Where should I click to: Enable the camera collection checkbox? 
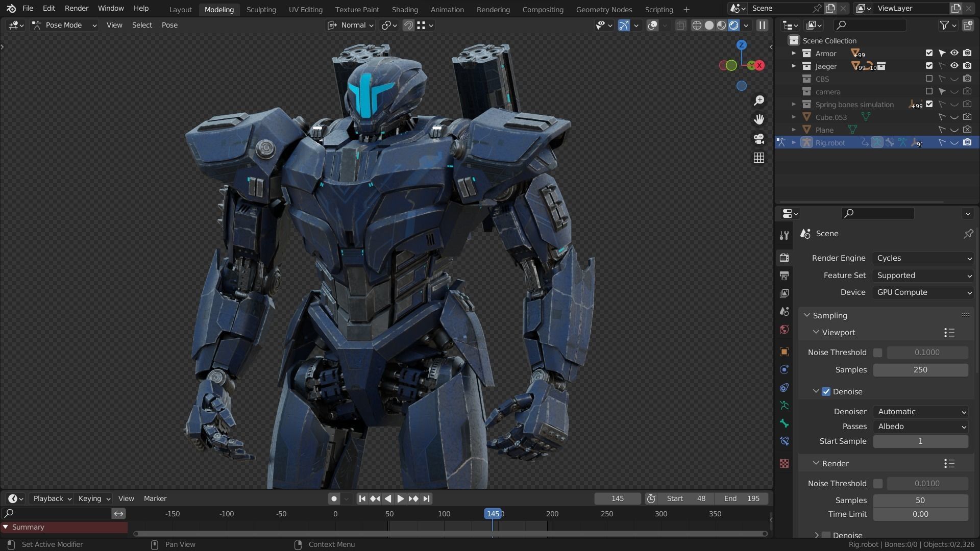(929, 91)
